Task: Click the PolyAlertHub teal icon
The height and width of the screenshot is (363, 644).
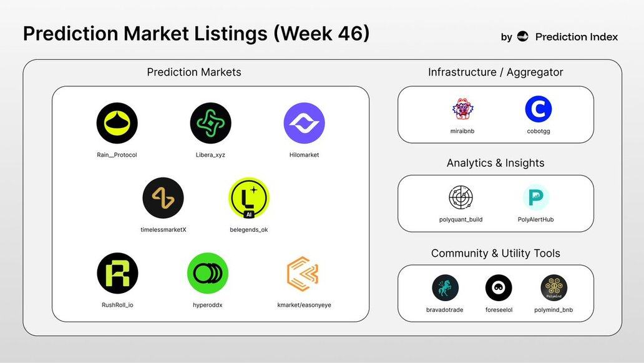Action: (536, 197)
